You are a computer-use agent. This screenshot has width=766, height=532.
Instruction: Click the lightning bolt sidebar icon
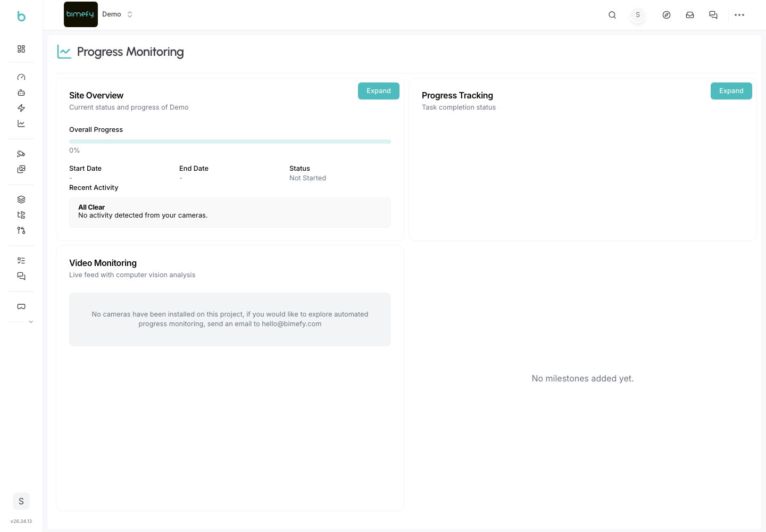click(21, 108)
